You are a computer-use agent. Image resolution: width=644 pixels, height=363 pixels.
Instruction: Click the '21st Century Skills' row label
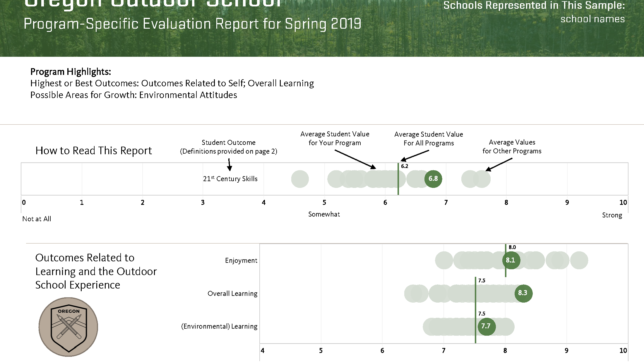click(230, 179)
